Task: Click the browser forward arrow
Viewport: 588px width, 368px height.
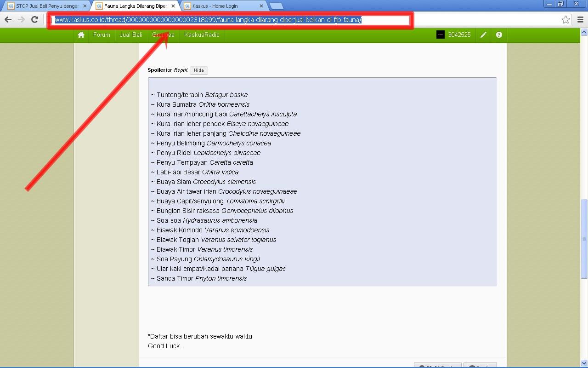Action: pyautogui.click(x=21, y=19)
